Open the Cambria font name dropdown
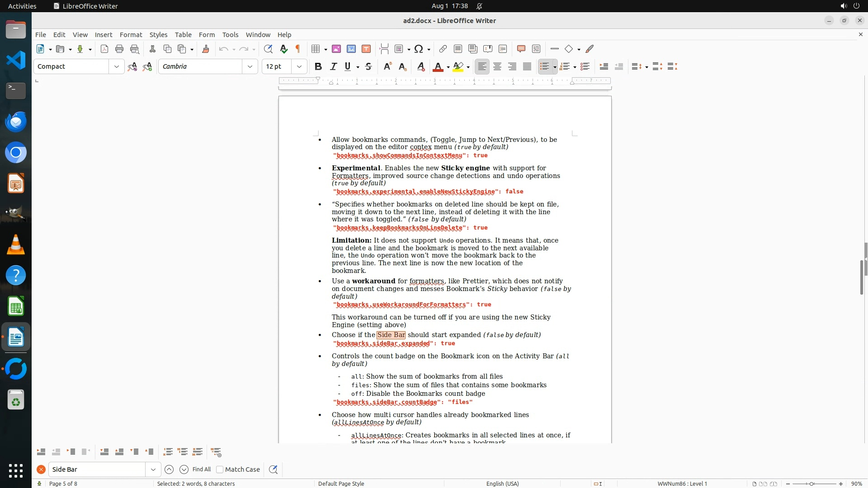Image resolution: width=868 pixels, height=488 pixels. coord(250,66)
